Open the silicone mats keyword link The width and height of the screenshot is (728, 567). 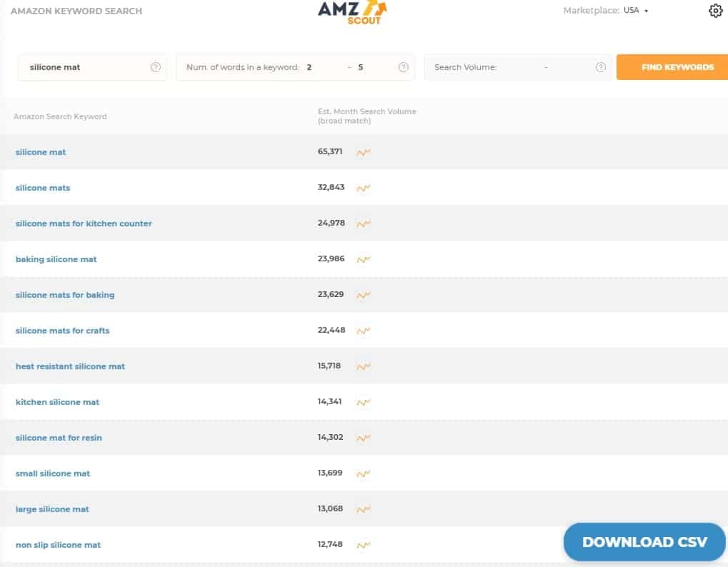43,188
